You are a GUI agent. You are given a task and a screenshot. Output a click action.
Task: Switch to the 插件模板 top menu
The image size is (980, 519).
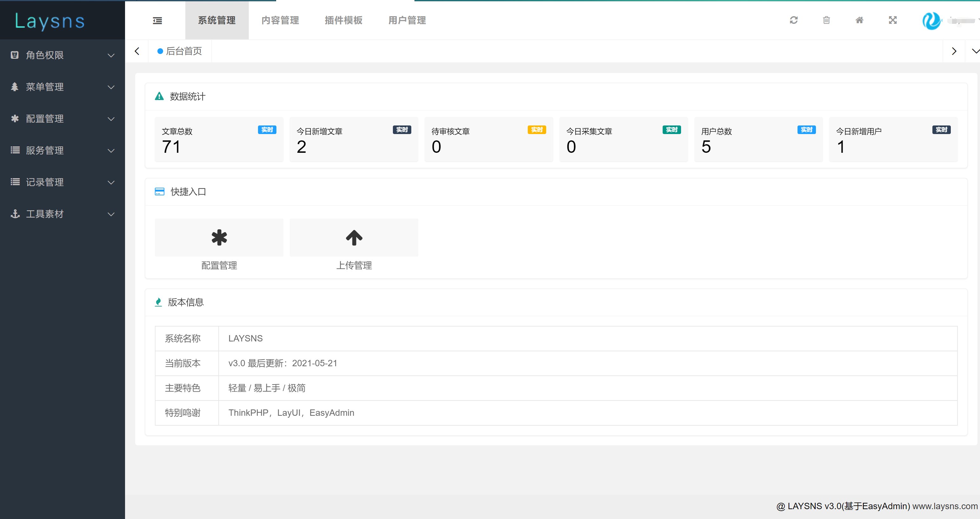pyautogui.click(x=343, y=20)
